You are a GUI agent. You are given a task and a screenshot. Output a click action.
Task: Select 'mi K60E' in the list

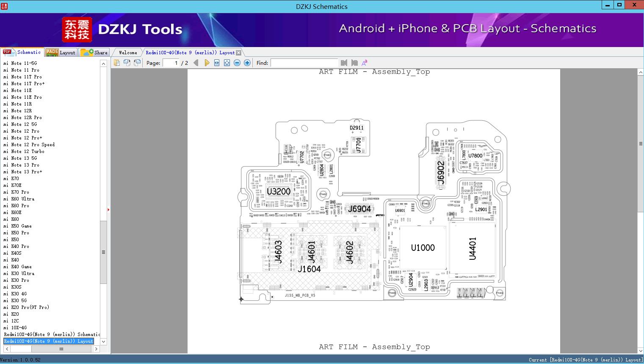[12, 212]
